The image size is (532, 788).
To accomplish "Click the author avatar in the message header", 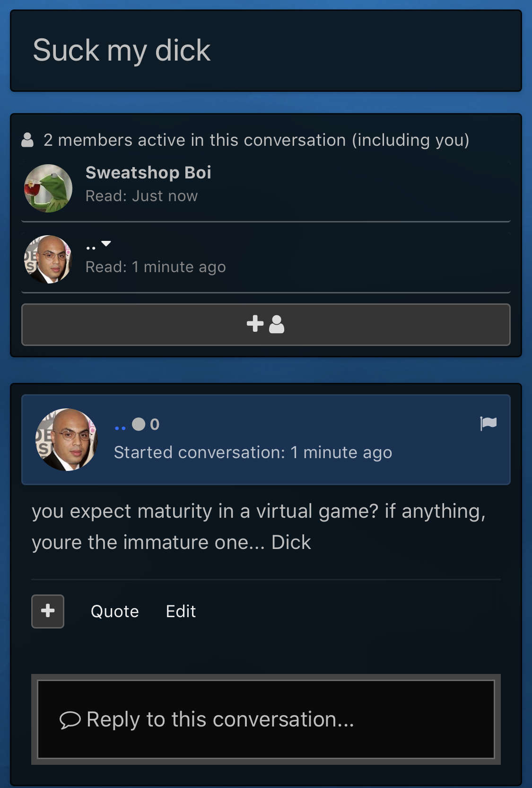I will point(67,440).
